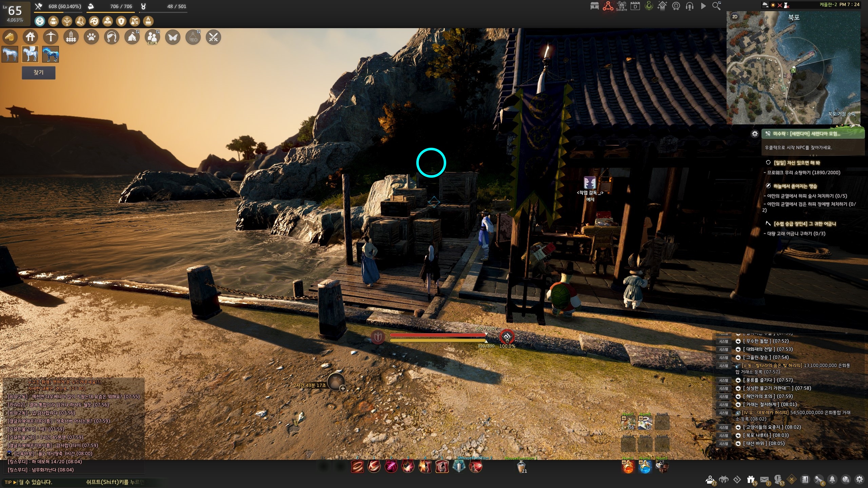Open crossed swords icon in left toolbar
868x488 pixels.
[x=213, y=37]
